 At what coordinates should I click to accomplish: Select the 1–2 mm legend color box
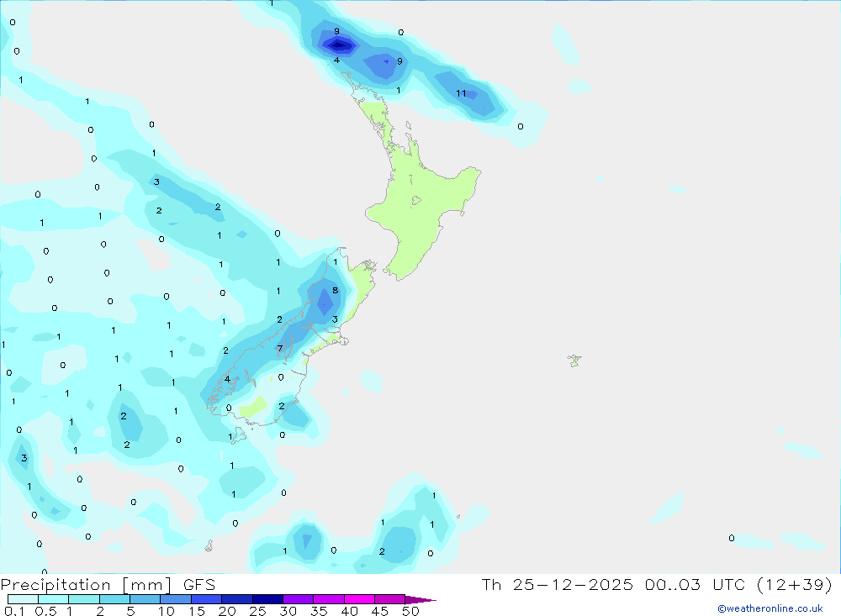(84, 599)
